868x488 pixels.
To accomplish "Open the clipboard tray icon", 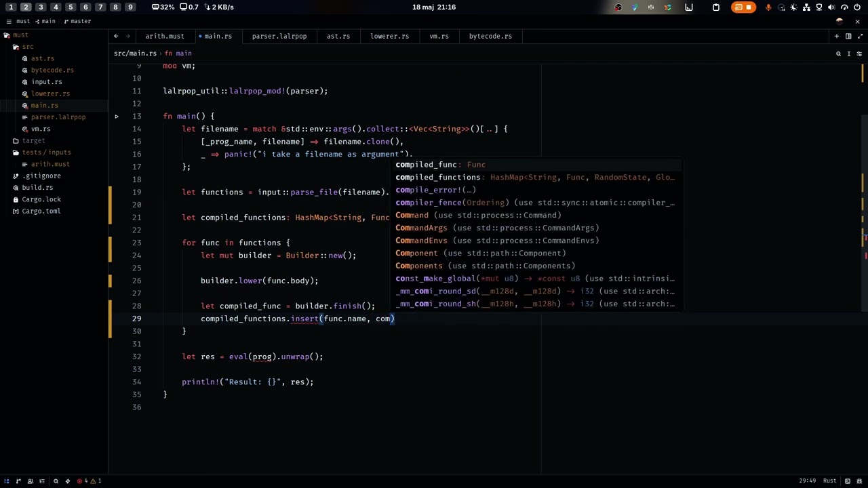I will coord(716,7).
